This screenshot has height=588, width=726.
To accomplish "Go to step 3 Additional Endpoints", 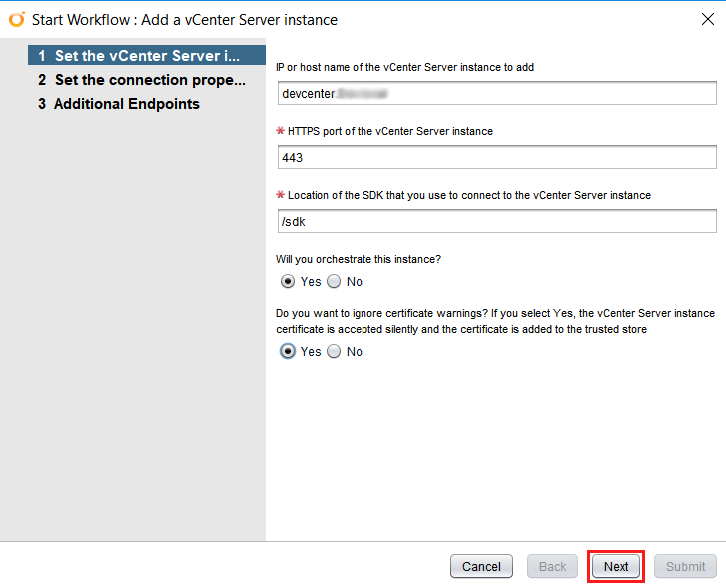I will (x=119, y=104).
